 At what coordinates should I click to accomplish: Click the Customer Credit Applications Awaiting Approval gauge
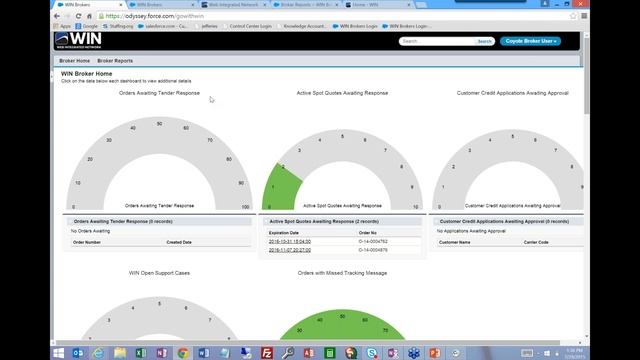coord(508,169)
